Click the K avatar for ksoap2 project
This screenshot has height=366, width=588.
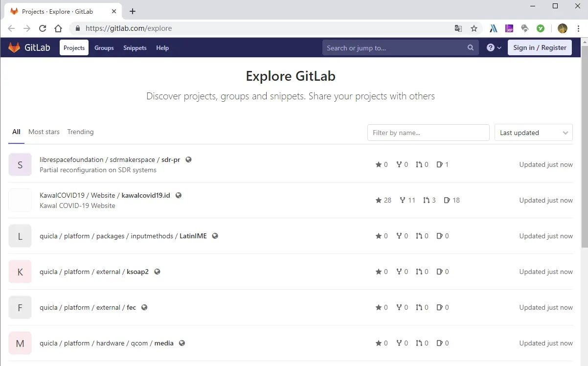pos(20,272)
